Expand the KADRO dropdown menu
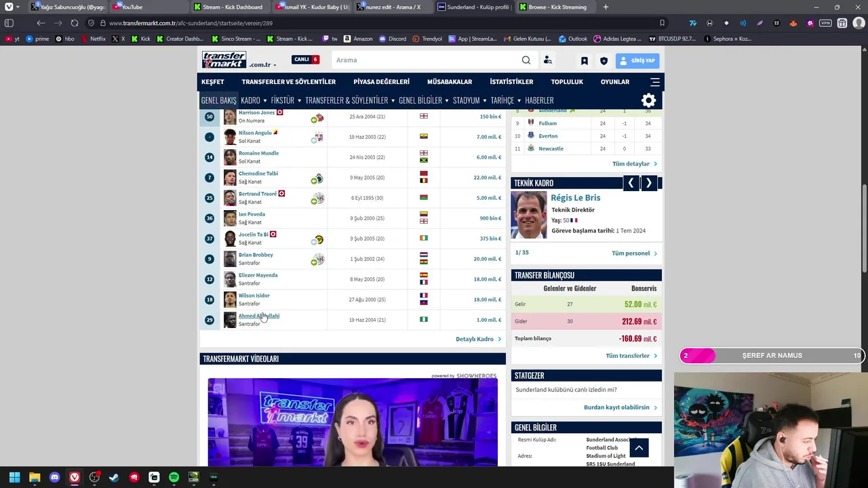This screenshot has width=868, height=488. 254,100
